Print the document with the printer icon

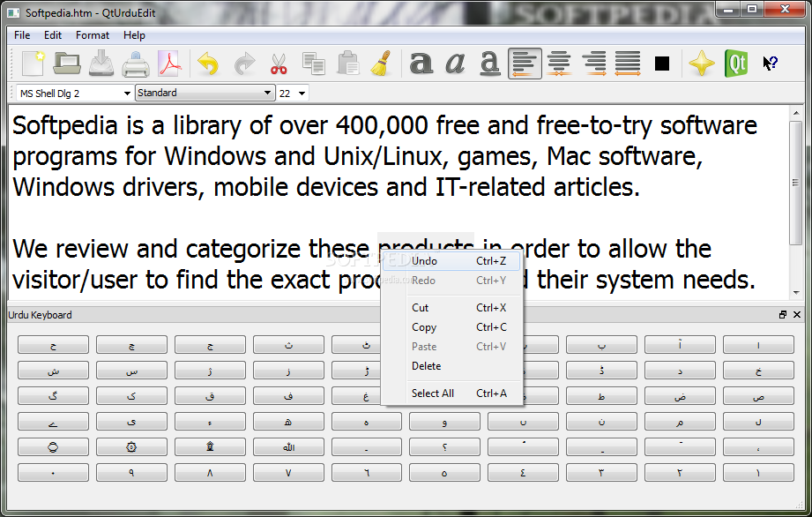pos(136,64)
